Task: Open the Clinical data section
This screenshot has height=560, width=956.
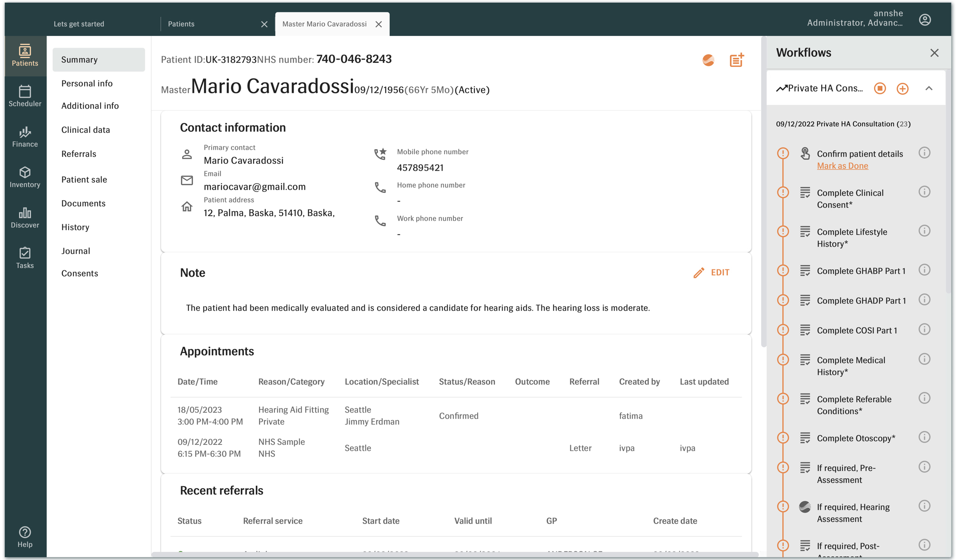Action: pyautogui.click(x=86, y=130)
